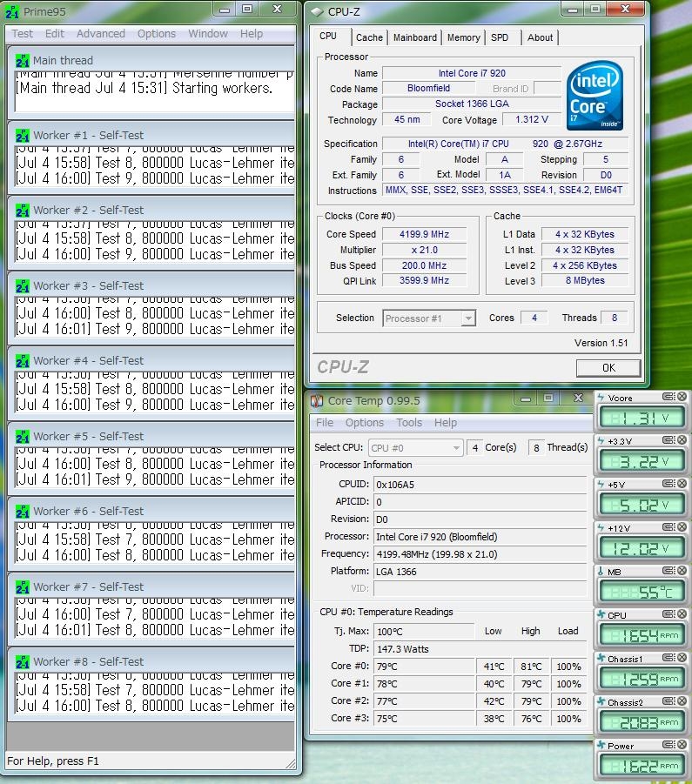The width and height of the screenshot is (692, 784).
Task: Close the +3.3V sensor panel with its X icon
Action: pos(682,440)
